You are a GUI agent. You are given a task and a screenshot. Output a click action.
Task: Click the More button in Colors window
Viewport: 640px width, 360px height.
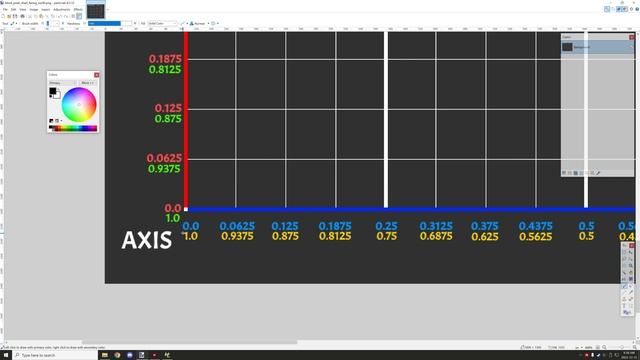click(x=88, y=83)
